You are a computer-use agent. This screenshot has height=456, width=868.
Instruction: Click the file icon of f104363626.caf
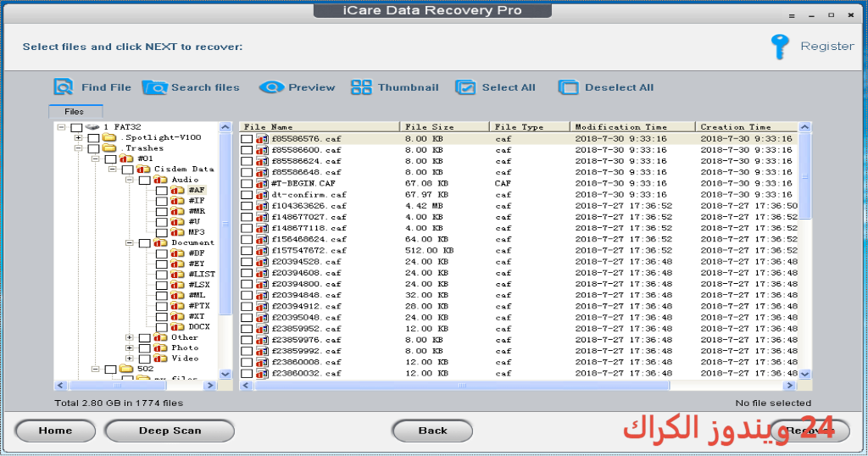262,206
